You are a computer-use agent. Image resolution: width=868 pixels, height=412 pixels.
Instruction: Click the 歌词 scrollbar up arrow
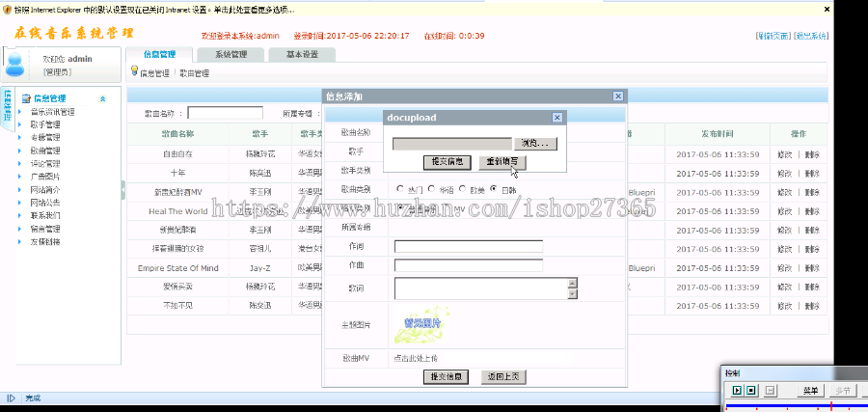pyautogui.click(x=573, y=283)
